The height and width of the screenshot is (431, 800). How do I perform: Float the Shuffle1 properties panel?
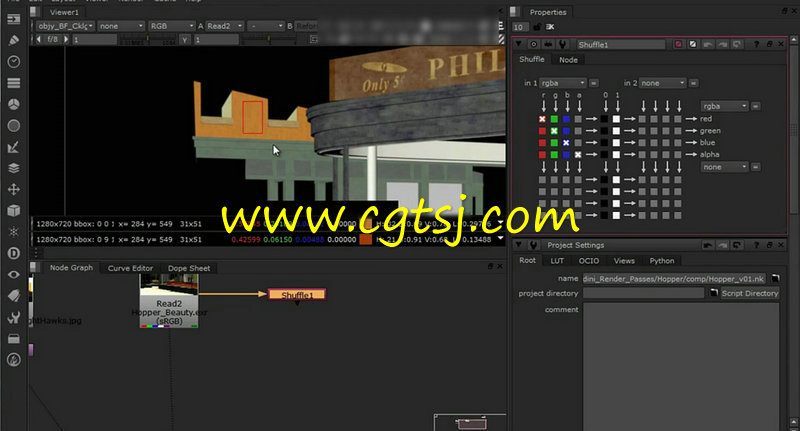click(x=769, y=44)
